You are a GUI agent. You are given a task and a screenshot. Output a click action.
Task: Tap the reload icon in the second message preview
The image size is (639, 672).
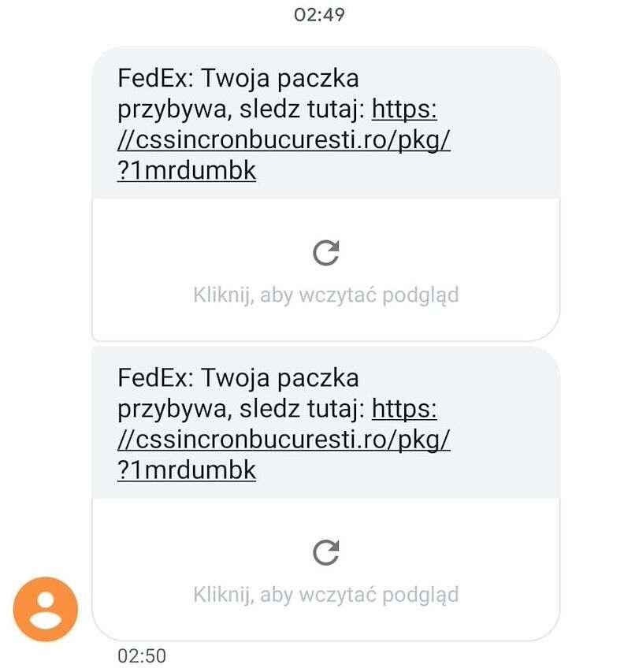point(325,552)
